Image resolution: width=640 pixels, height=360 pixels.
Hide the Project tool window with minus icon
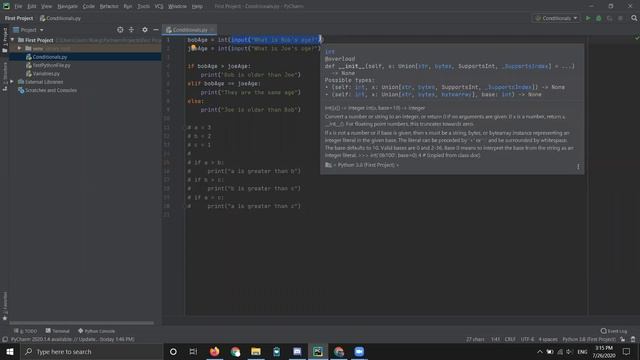point(156,30)
